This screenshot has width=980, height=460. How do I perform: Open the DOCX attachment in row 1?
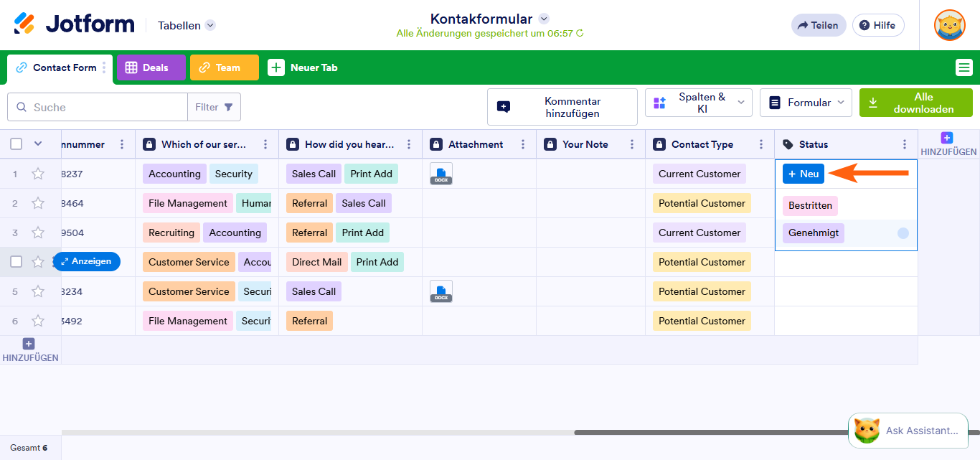click(x=440, y=173)
